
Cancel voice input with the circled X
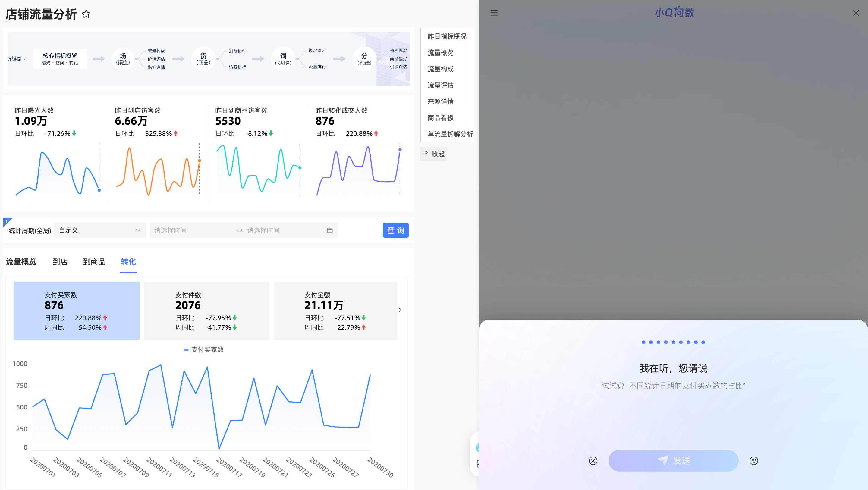tap(593, 461)
